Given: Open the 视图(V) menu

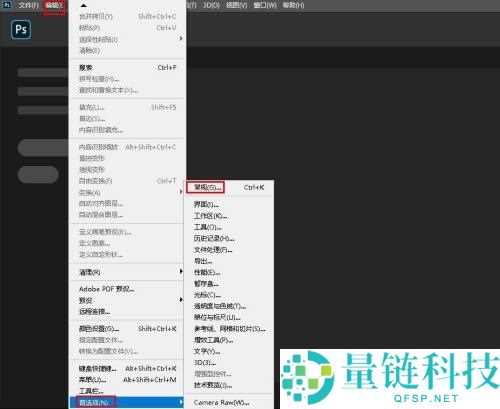Looking at the screenshot, I should 237,5.
